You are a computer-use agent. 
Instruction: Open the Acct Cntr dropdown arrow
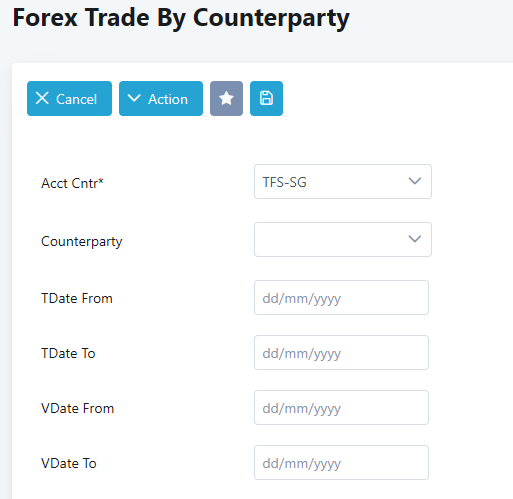(x=415, y=181)
